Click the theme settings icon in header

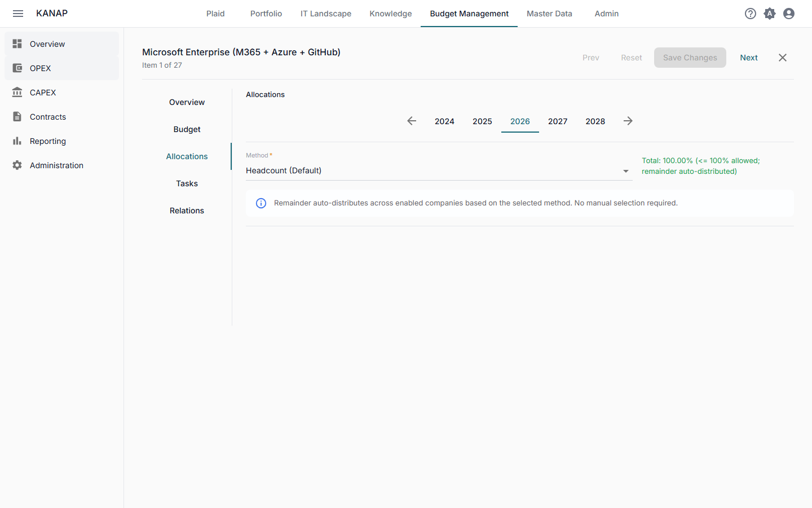(x=770, y=14)
